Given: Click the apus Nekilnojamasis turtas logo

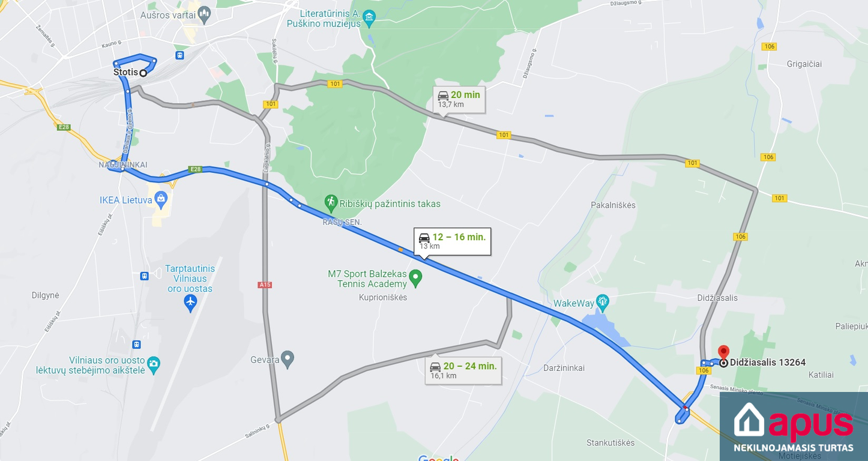Looking at the screenshot, I should [x=794, y=427].
